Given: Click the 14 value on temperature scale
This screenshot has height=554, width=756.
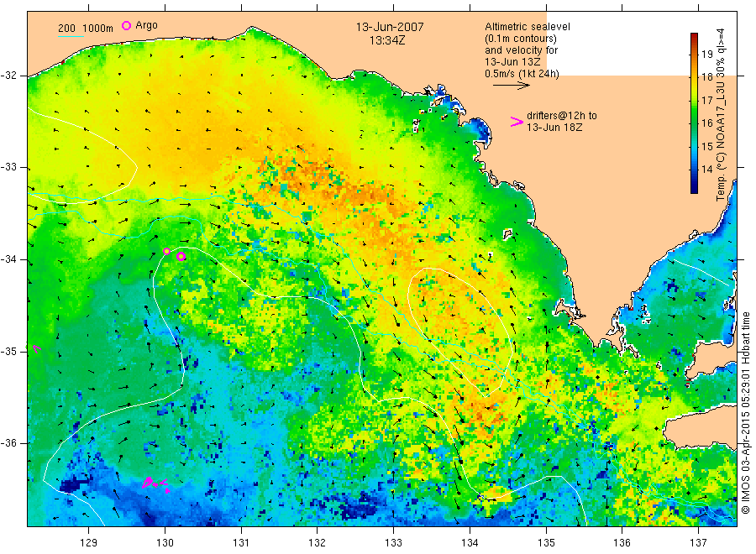Looking at the screenshot, I should click(x=706, y=169).
